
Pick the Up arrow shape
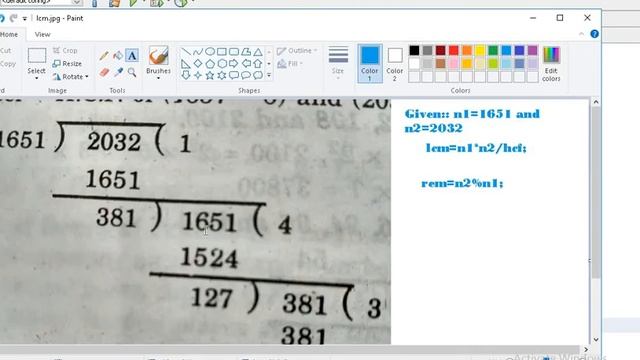pos(258,64)
